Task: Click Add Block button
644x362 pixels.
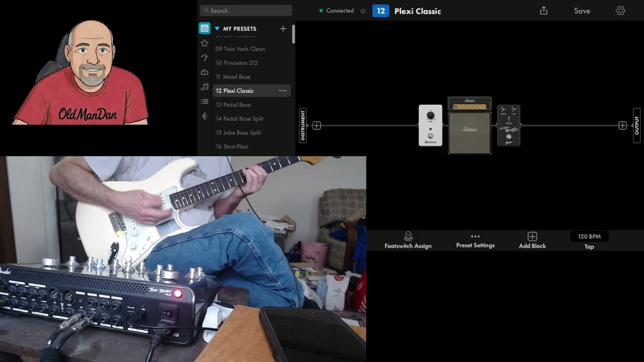Action: click(532, 240)
